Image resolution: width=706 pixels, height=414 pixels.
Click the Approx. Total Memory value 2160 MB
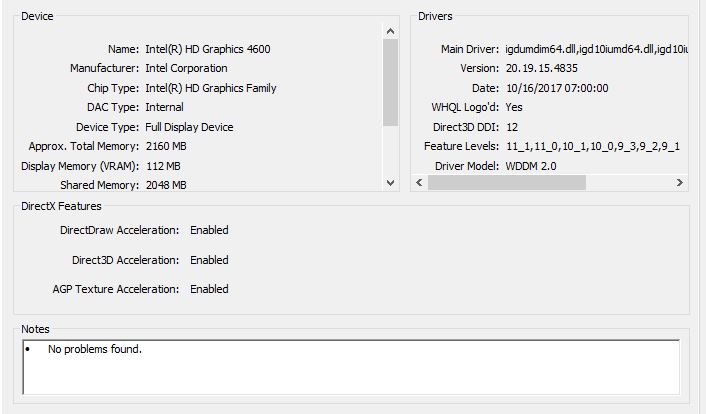point(167,146)
